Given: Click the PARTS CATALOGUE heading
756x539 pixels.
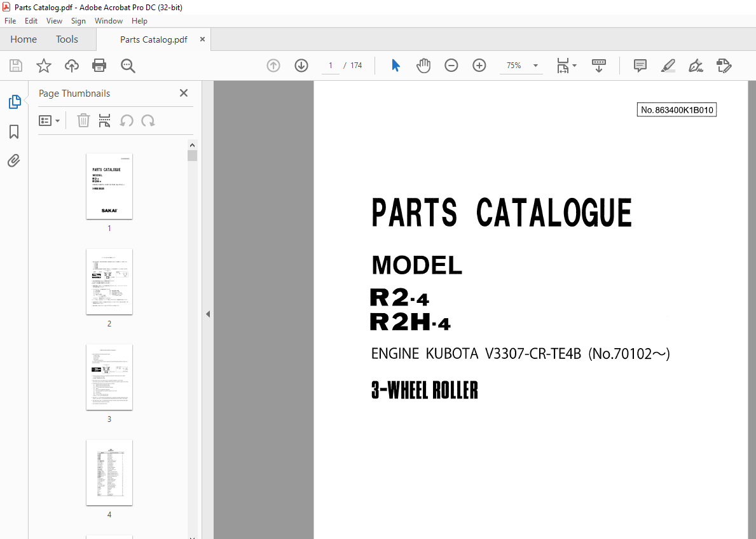Looking at the screenshot, I should (x=502, y=213).
